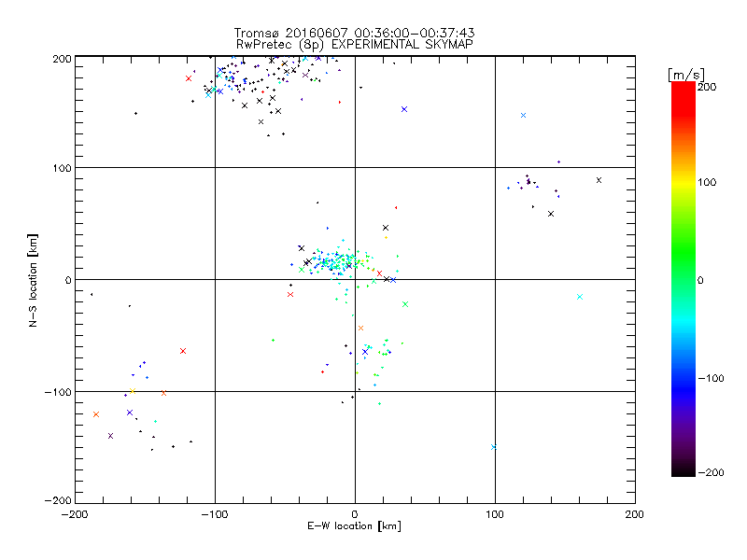Select the subtitle 'RwPretec (8p) EXPERIMENTAL SKYMAP'
The height and width of the screenshot is (560, 747).
(x=355, y=44)
